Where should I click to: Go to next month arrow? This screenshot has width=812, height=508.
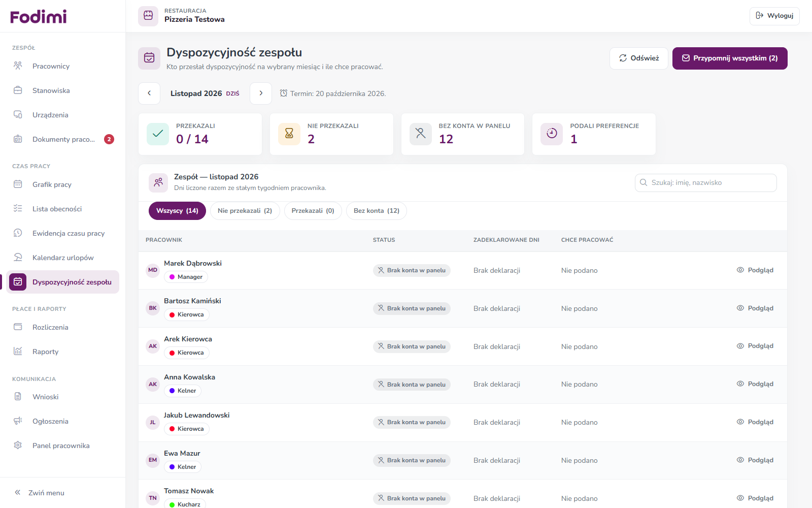261,93
